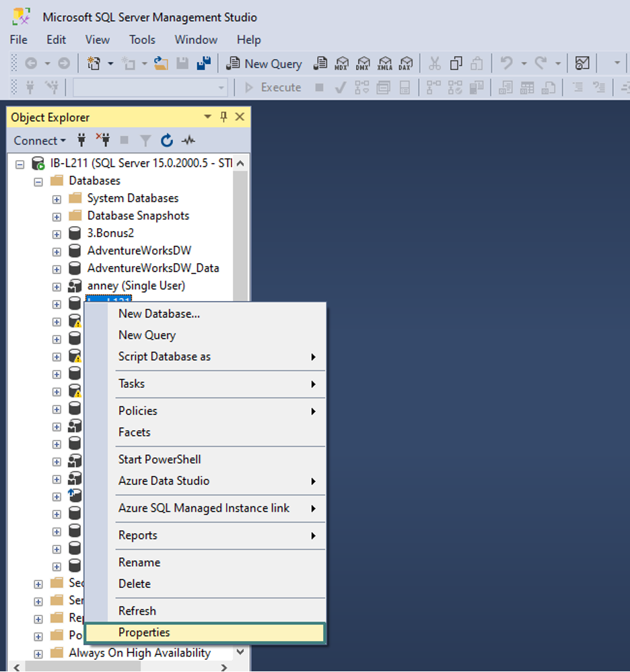
Task: Open Script Database as submenu
Action: 205,357
